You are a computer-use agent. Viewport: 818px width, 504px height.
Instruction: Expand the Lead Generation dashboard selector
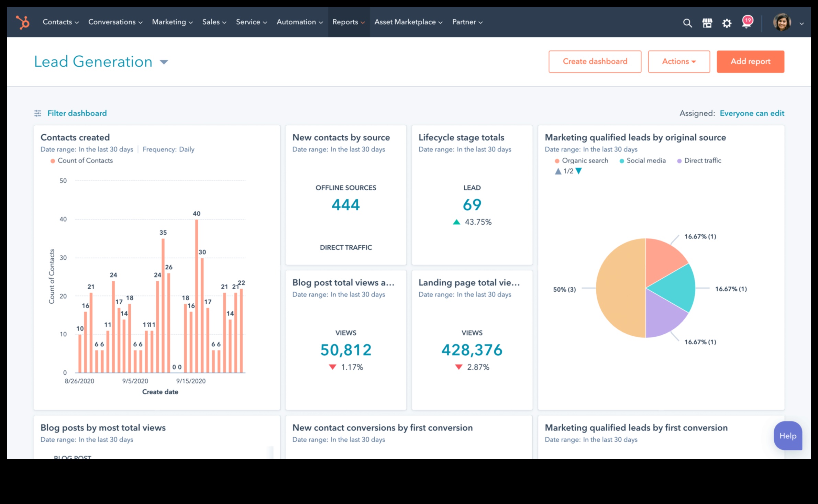point(164,62)
